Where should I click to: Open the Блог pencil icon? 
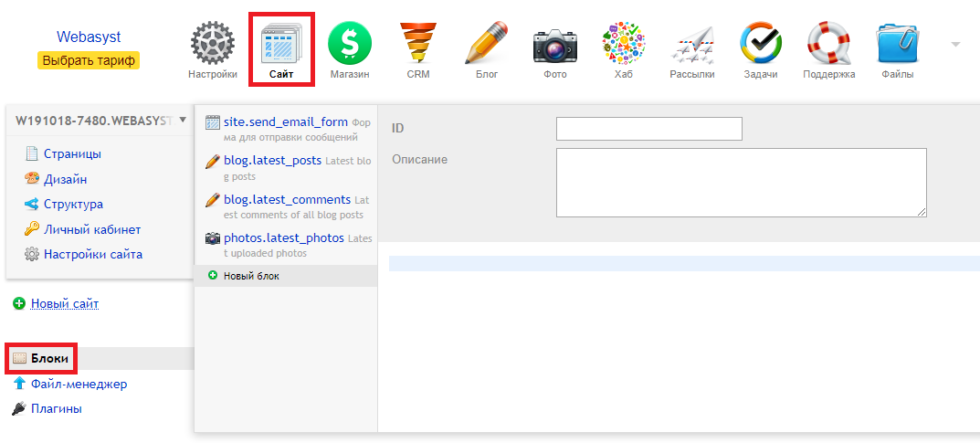point(487,43)
